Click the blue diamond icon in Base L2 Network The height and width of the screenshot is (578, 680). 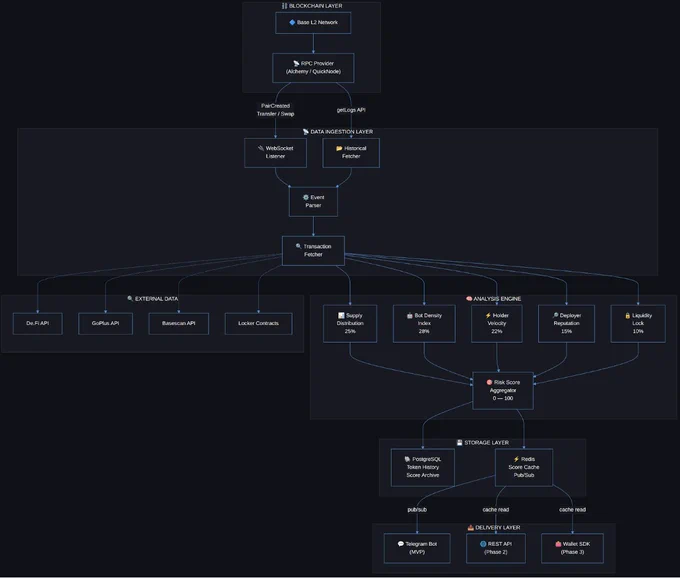click(292, 22)
